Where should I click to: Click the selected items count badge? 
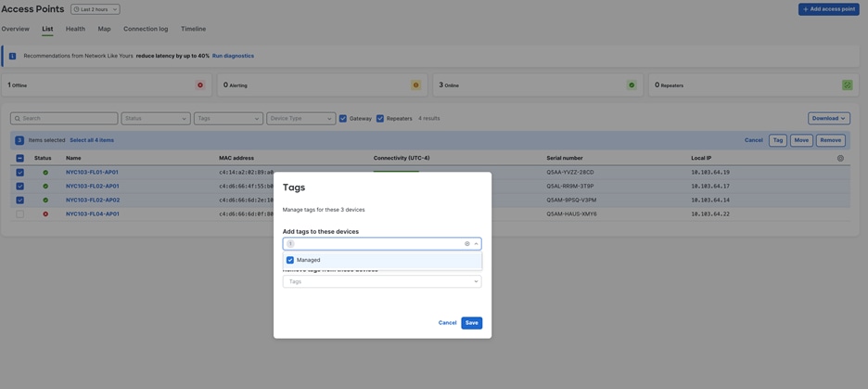click(x=19, y=140)
